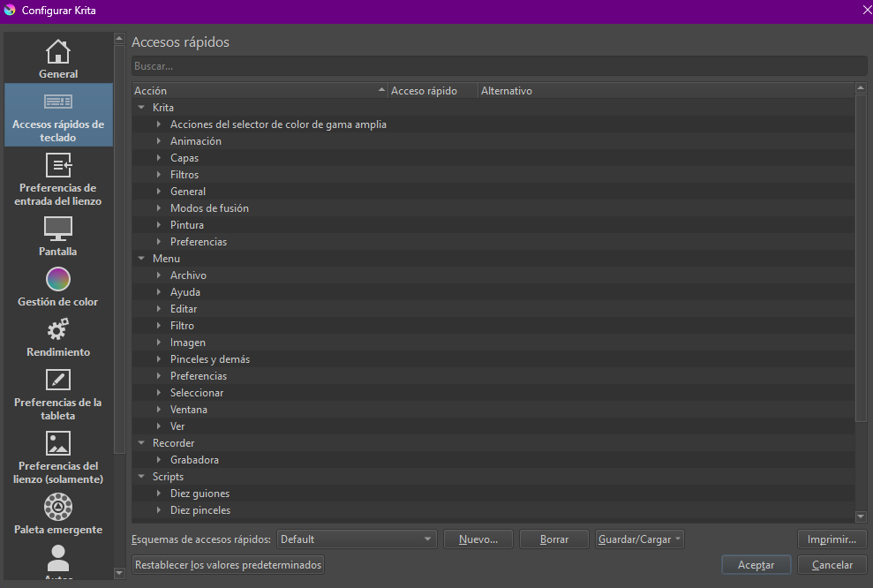Expand the Ver category
The image size is (873, 588).
click(x=159, y=426)
